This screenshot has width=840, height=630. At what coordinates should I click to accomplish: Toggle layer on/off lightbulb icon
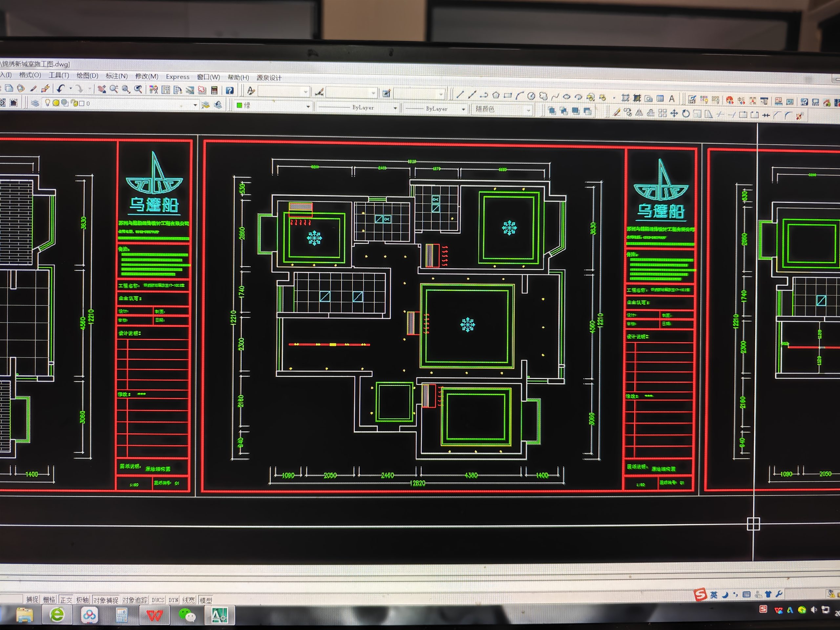[48, 102]
